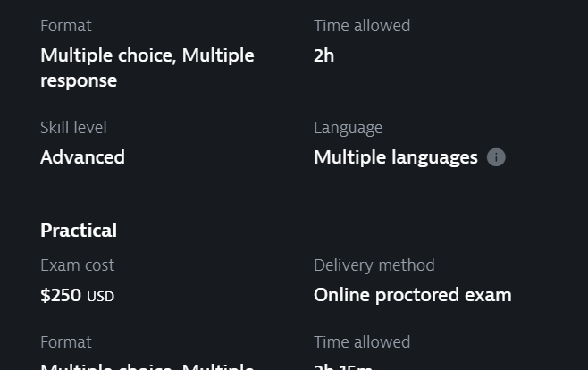This screenshot has height=370, width=588.
Task: Click the 2h time allowed value
Action: tap(324, 55)
